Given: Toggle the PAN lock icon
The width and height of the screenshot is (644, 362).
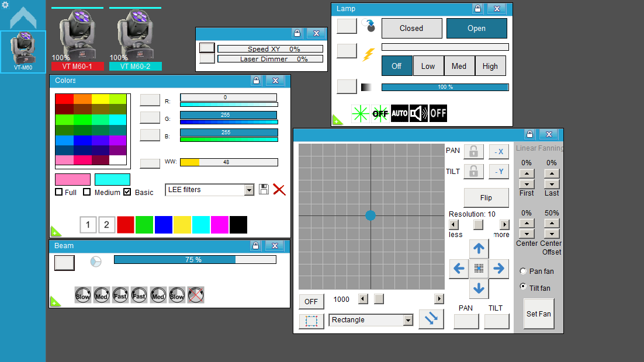Looking at the screenshot, I should tap(473, 151).
